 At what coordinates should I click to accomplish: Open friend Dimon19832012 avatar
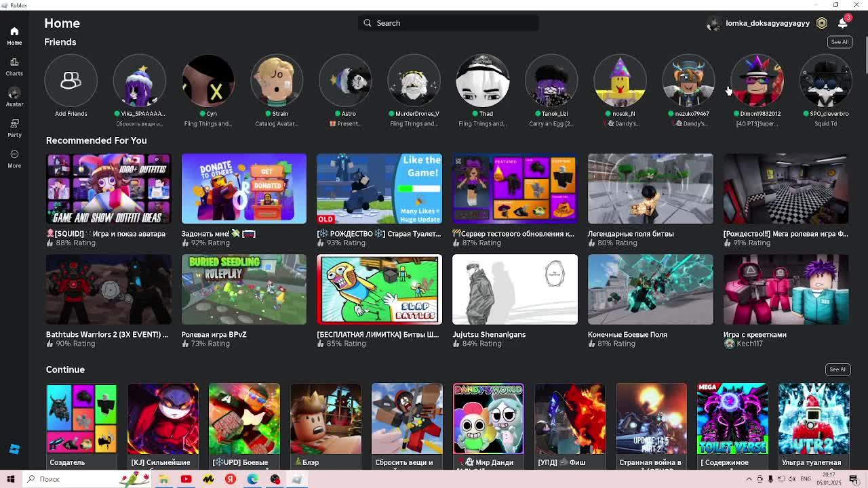coord(757,81)
